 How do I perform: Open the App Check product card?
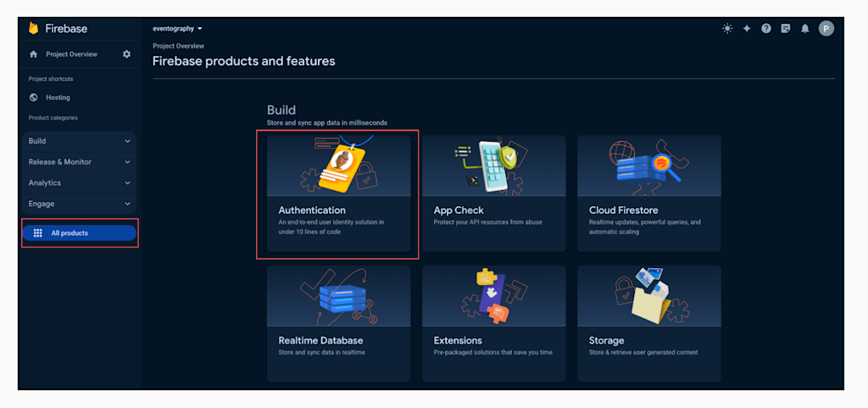pyautogui.click(x=494, y=193)
